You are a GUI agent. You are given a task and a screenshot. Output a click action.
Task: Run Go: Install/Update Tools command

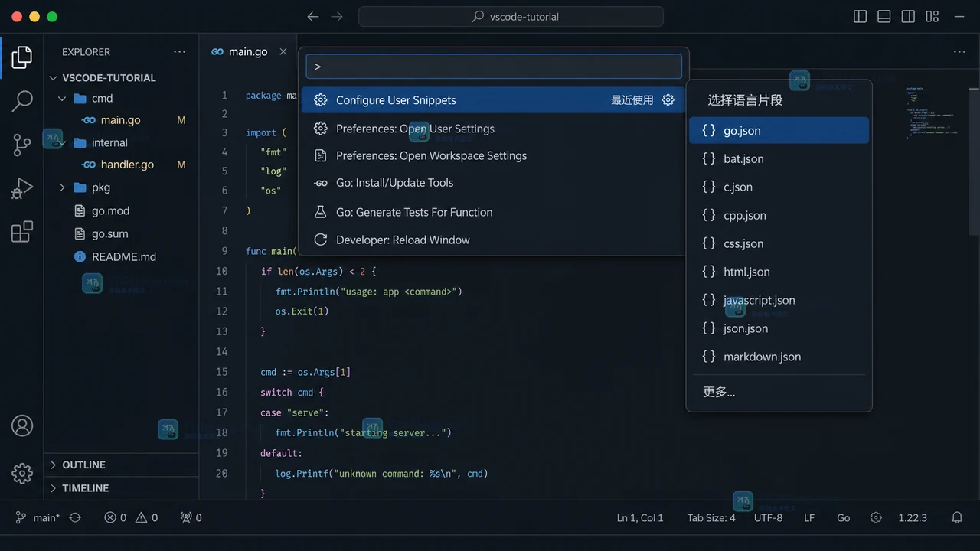pos(492,183)
